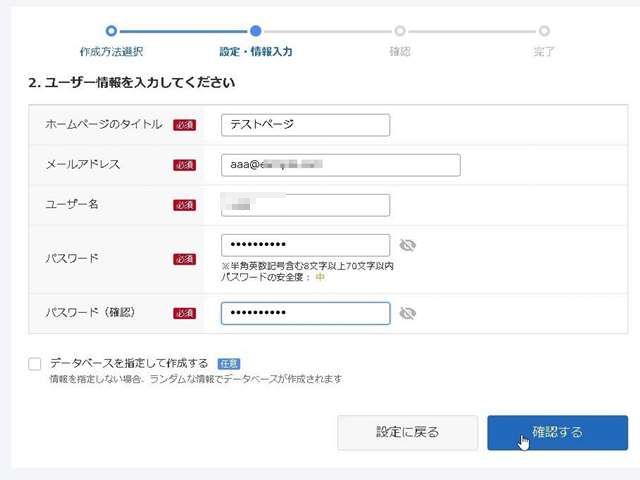Click 必須 badge beside ホームページのタイトル
640x480 pixels.
click(x=184, y=125)
